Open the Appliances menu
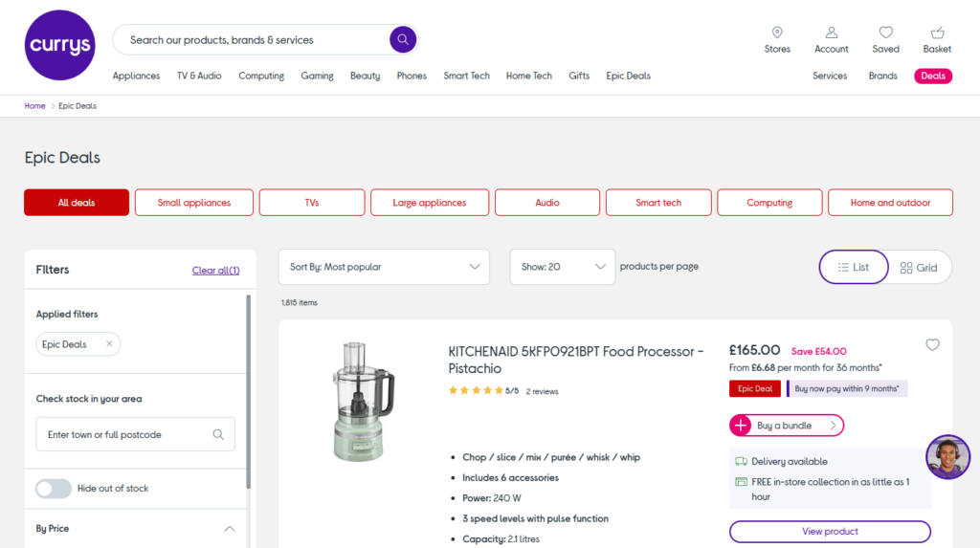 pyautogui.click(x=136, y=76)
